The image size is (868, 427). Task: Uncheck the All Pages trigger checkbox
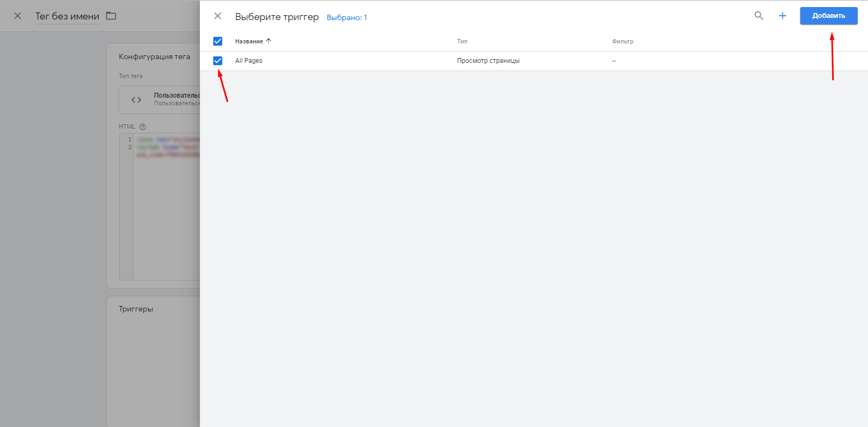click(218, 61)
